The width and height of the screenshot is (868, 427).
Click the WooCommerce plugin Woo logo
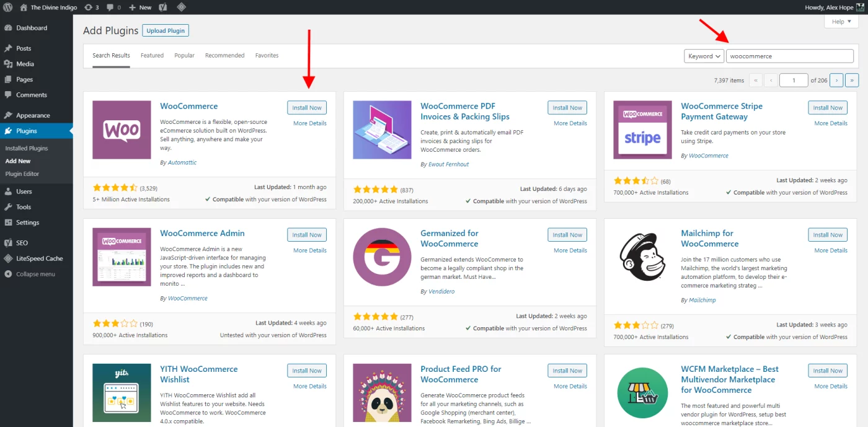pyautogui.click(x=122, y=130)
